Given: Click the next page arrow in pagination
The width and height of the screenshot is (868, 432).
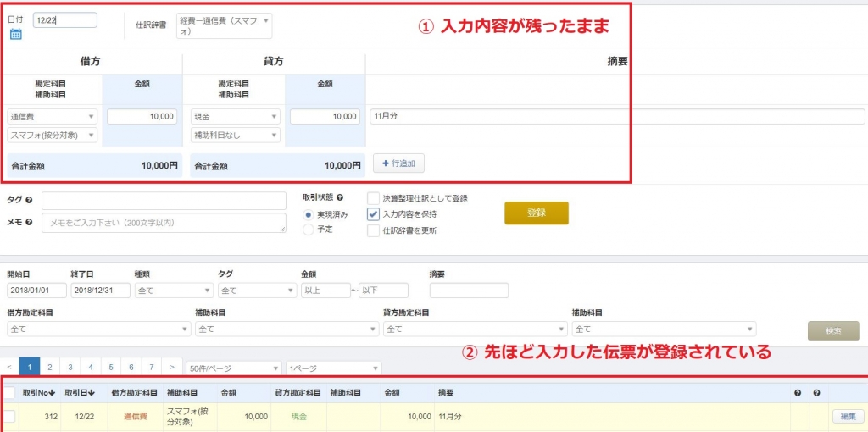Looking at the screenshot, I should pyautogui.click(x=172, y=367).
